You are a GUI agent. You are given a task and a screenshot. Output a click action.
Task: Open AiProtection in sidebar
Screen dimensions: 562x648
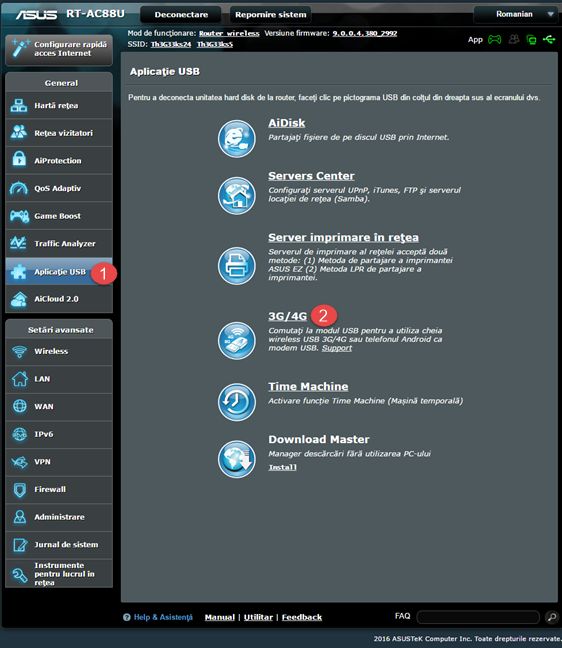(x=59, y=160)
